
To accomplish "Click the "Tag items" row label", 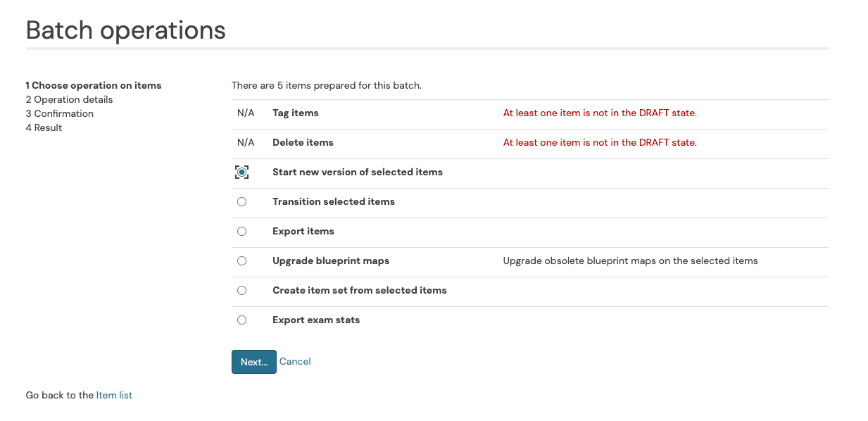I will tap(295, 113).
